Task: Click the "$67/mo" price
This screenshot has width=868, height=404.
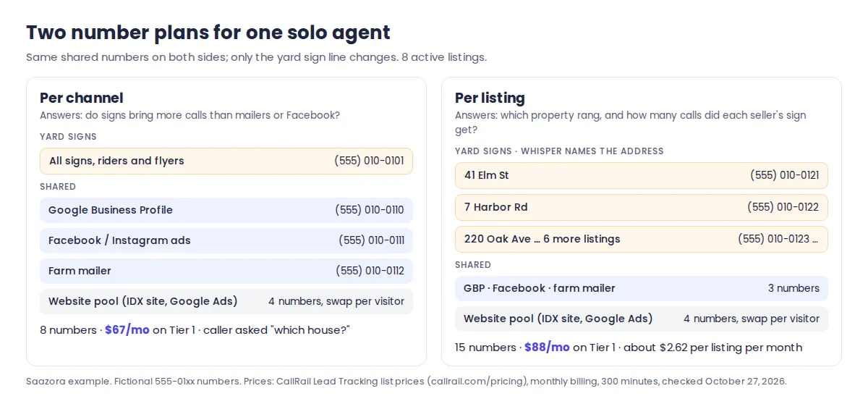Action: click(127, 330)
